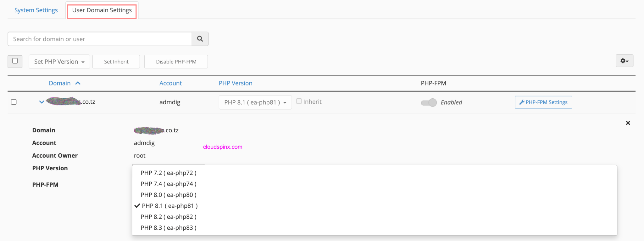
Task: Tick the select-all checkbox
Action: 15,61
